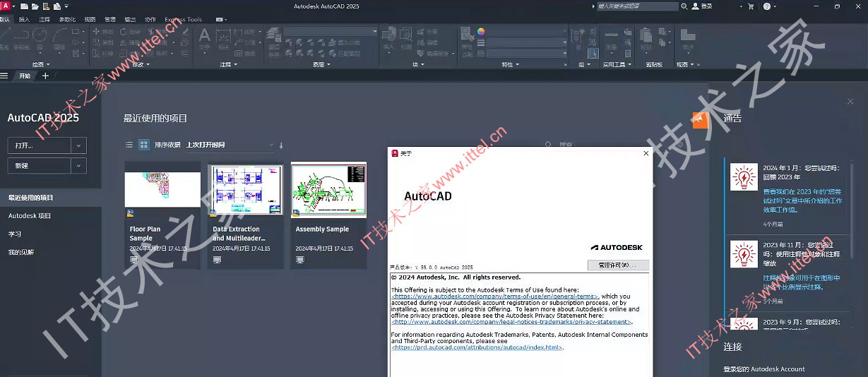Screen dimensions: 868x377
Task: Open prd.autocad.com attributions link in About dialog
Action: [477, 347]
